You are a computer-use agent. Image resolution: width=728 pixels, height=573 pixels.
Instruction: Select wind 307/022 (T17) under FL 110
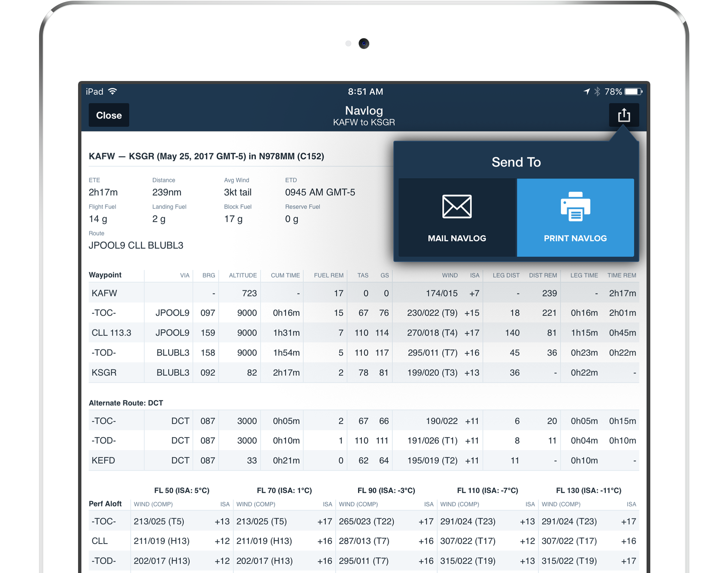[x=468, y=541]
